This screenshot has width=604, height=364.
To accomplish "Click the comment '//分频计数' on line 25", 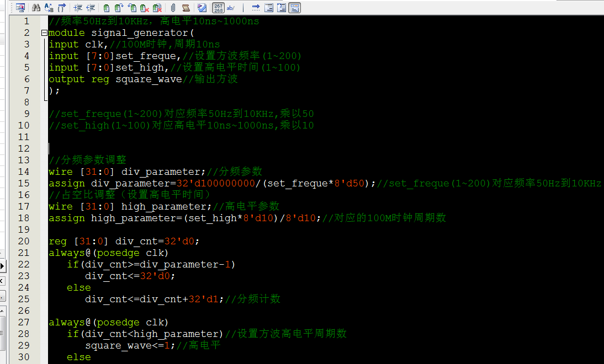I will click(x=253, y=299).
